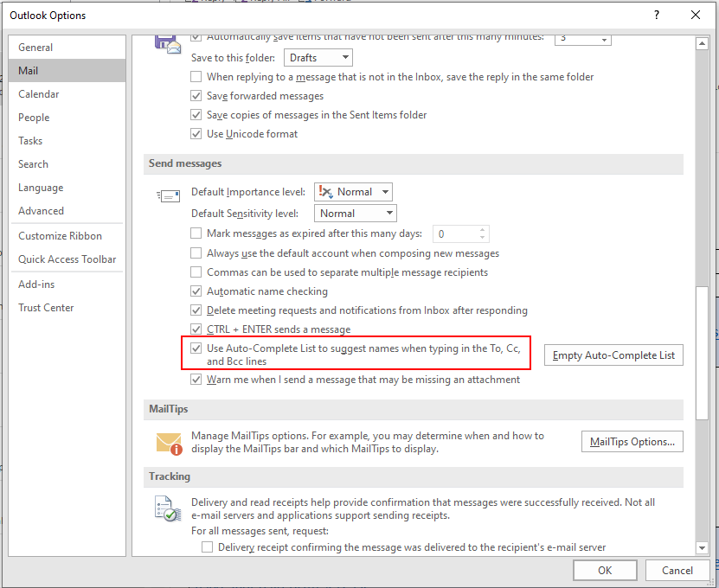Toggle CTRL + ENTER sends a message
Screen dimensions: 719x588
point(196,329)
